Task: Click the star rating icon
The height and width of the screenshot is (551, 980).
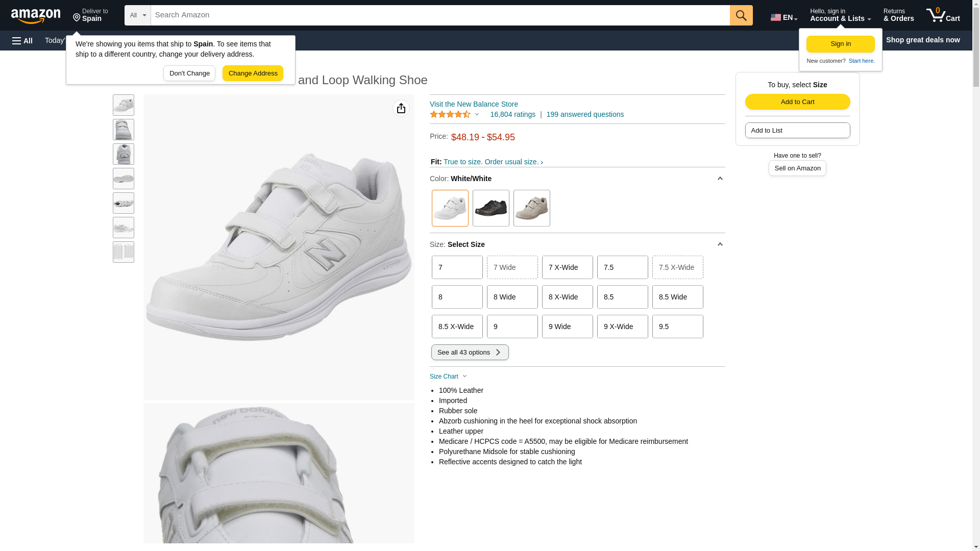Action: click(450, 114)
